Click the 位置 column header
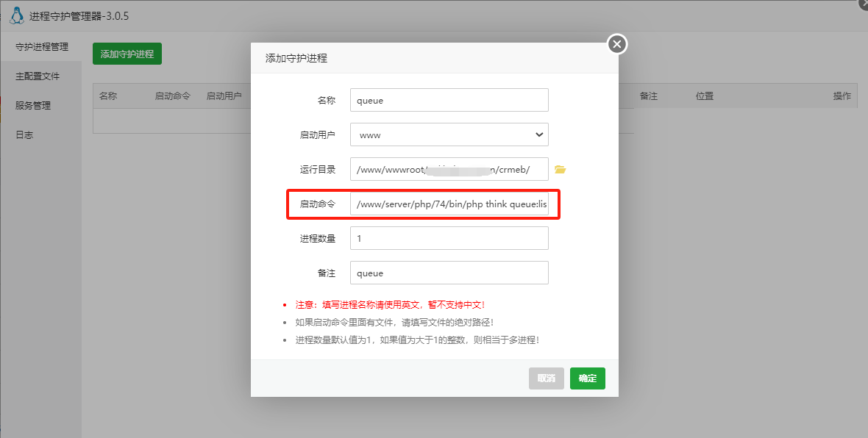Image resolution: width=868 pixels, height=438 pixels. [x=705, y=96]
